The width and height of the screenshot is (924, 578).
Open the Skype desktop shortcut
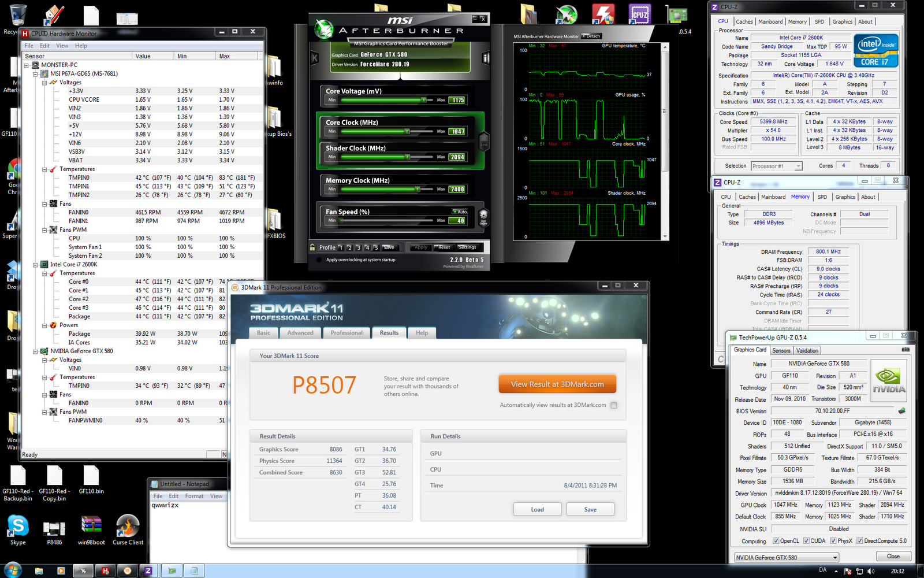[x=18, y=530]
